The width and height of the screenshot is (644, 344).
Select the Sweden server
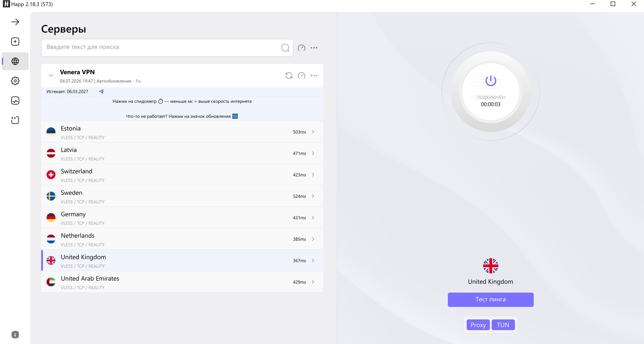(x=182, y=196)
